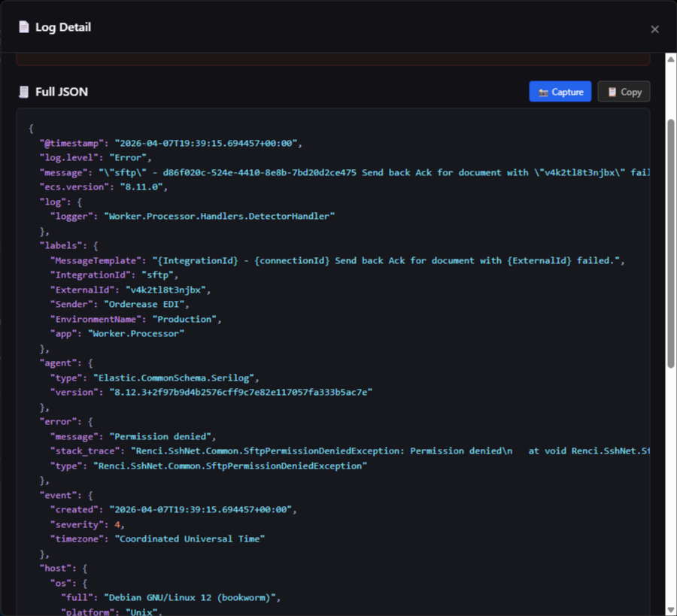Click the camera icon on the Capture button
The image size is (677, 616).
(x=543, y=93)
